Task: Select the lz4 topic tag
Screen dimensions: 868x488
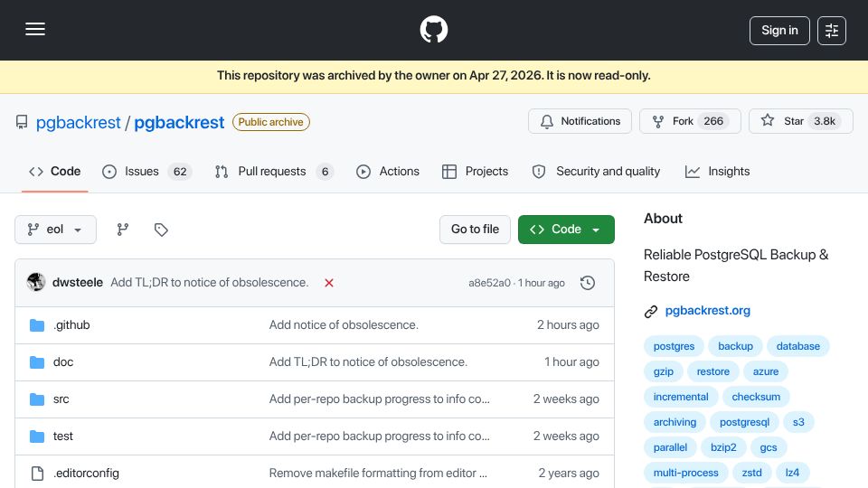Action: click(x=792, y=473)
